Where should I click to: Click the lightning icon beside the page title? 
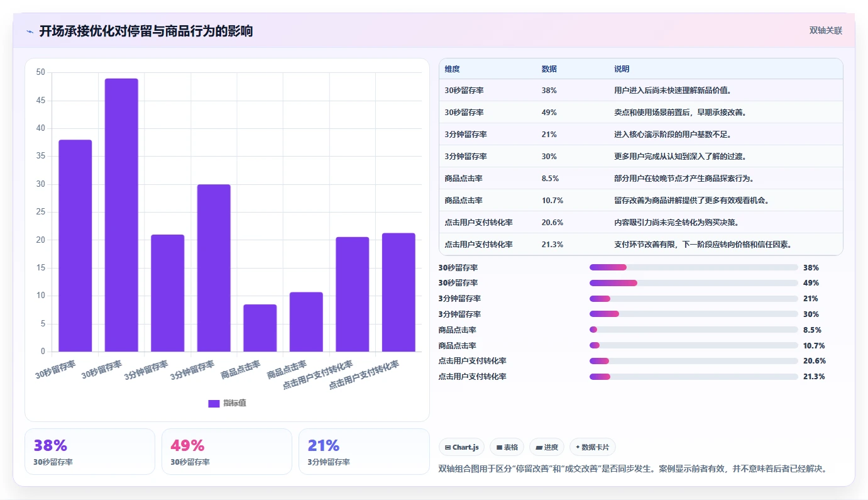(30, 31)
